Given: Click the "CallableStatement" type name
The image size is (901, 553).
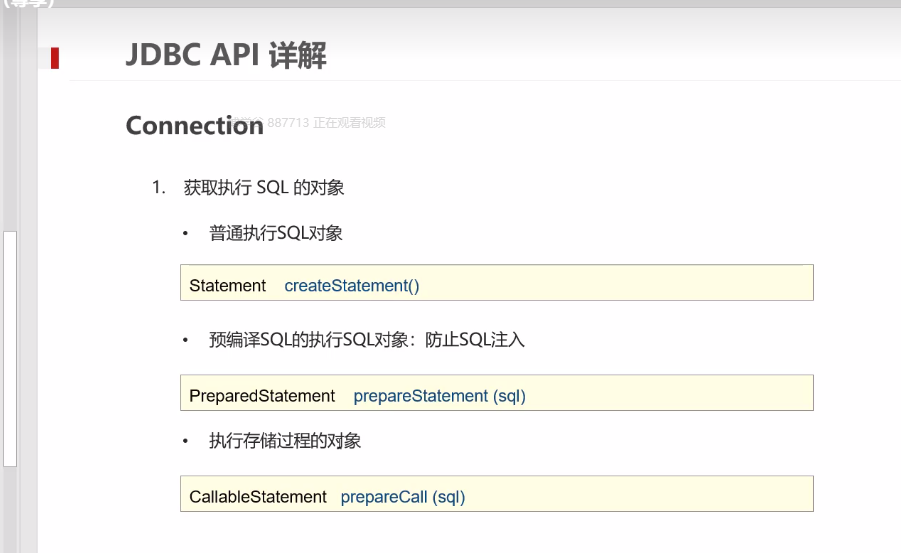Looking at the screenshot, I should coord(258,496).
